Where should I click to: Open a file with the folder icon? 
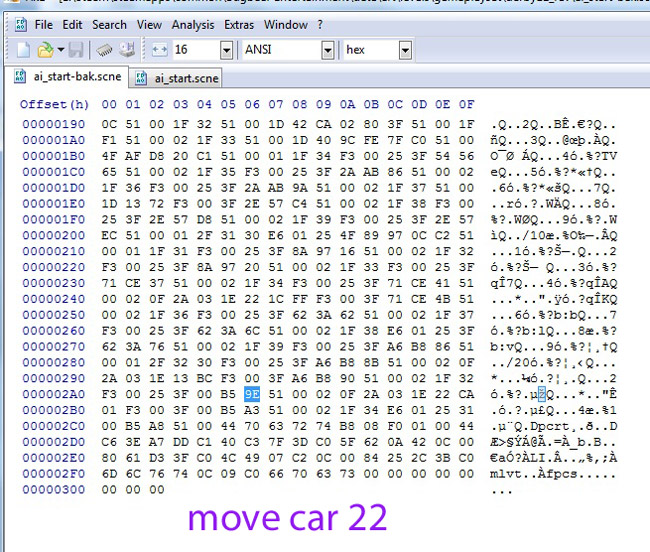(45, 50)
